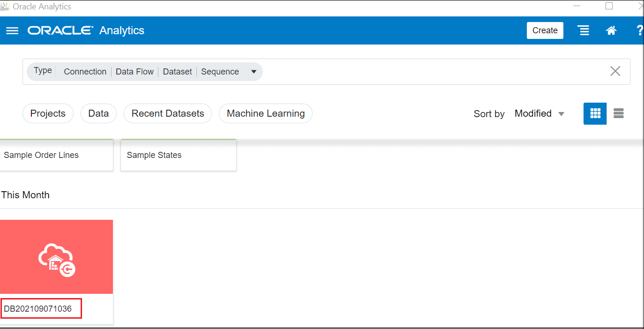Expand the Type filter dropdown arrow

(x=254, y=72)
